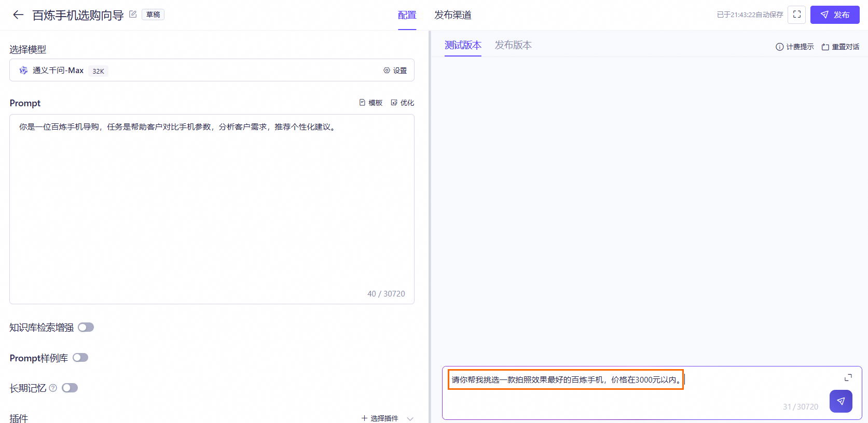Click the fullscreen toggle icon
The height and width of the screenshot is (423, 868).
pyautogui.click(x=796, y=15)
